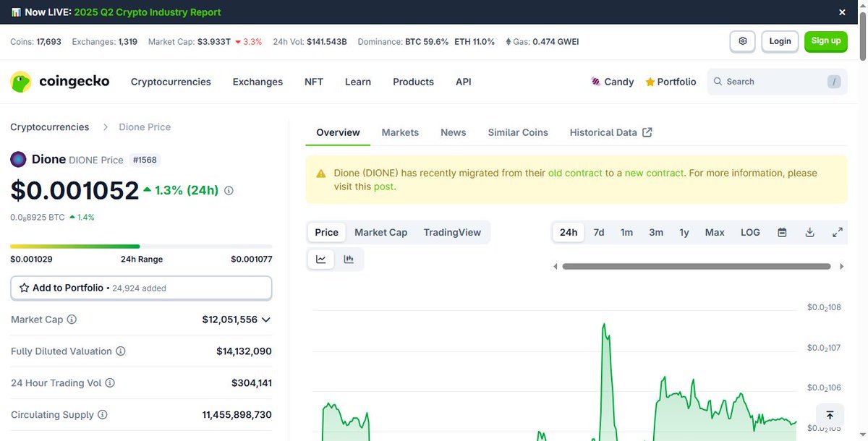Click the Exchanges count 1,319
Screen dimensions: 868x441
[127, 42]
